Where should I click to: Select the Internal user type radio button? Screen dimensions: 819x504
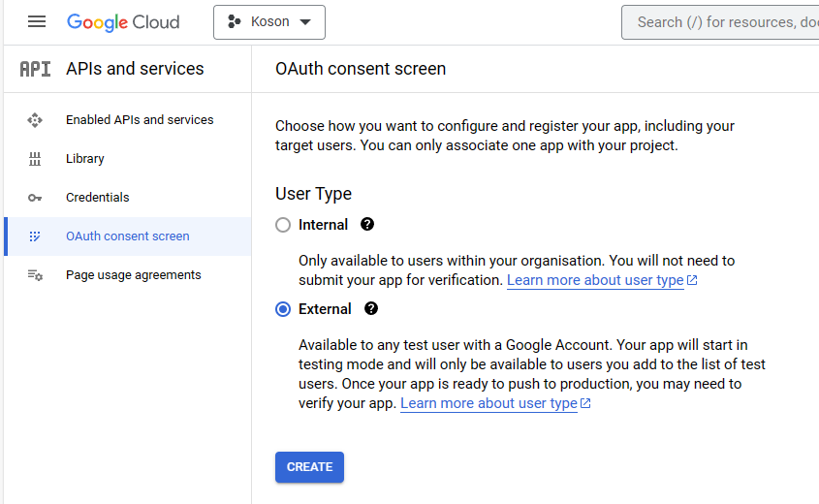(x=283, y=225)
